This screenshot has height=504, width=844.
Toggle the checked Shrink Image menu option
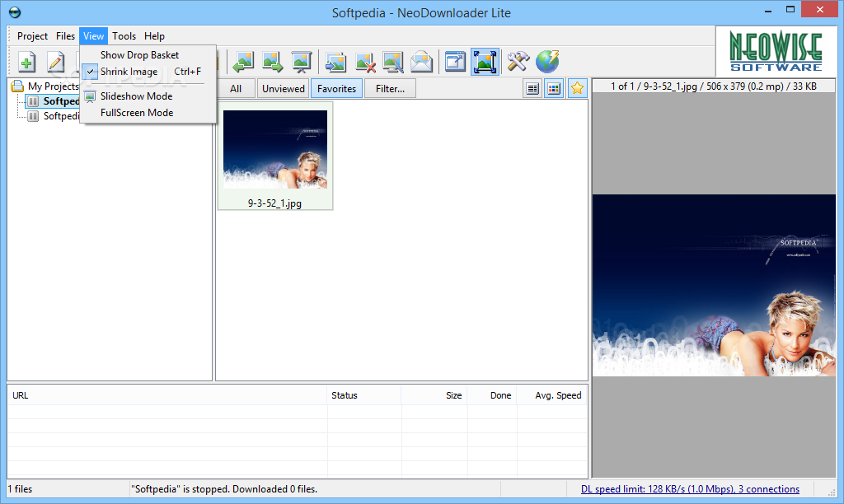[x=148, y=72]
